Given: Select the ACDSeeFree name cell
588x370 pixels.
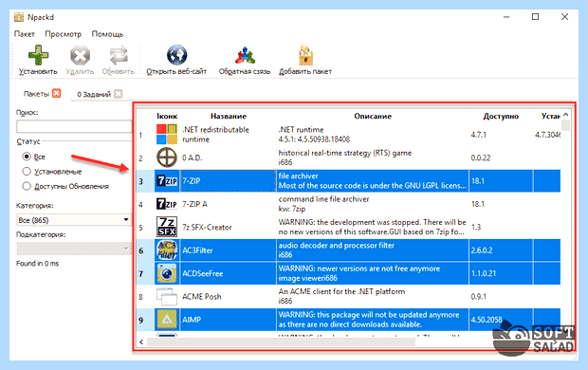Looking at the screenshot, I should 229,273.
